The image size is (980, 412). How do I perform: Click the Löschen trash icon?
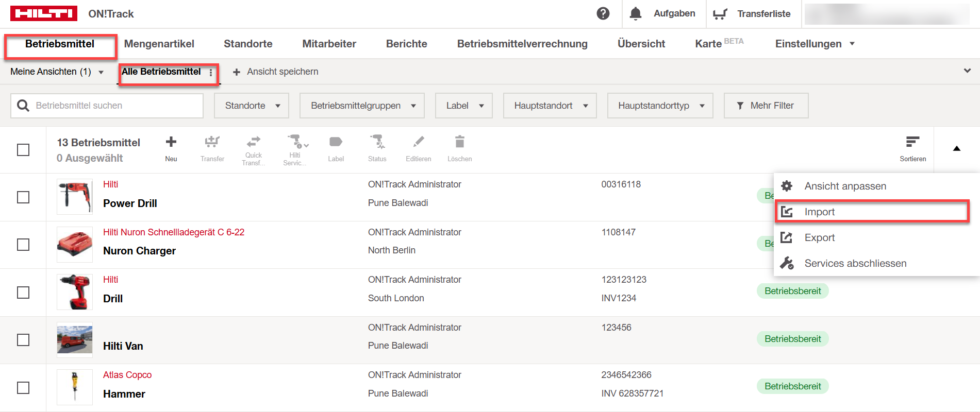tap(460, 141)
